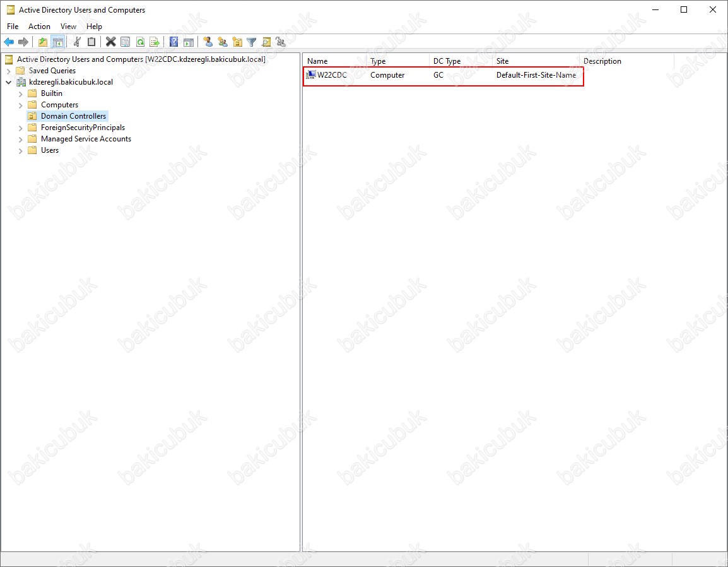The image size is (728, 567).
Task: Open the File menu
Action: (x=13, y=27)
